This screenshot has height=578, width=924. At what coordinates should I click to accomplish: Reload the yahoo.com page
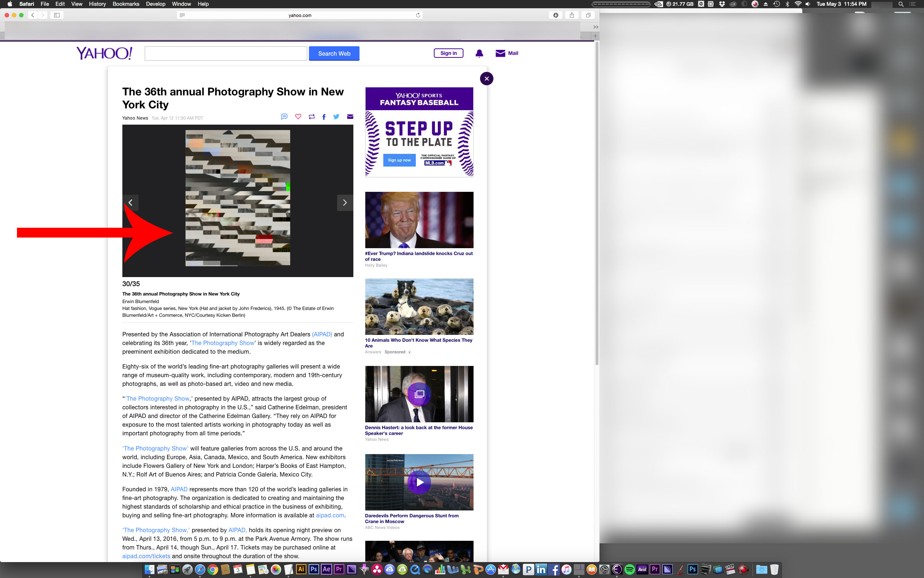[418, 15]
